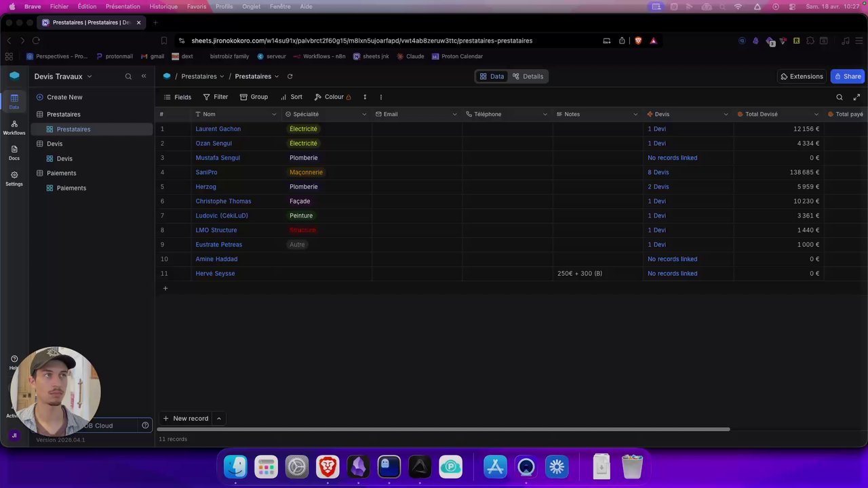868x488 pixels.
Task: Open Brave's hamburger main menu
Action: (859, 41)
